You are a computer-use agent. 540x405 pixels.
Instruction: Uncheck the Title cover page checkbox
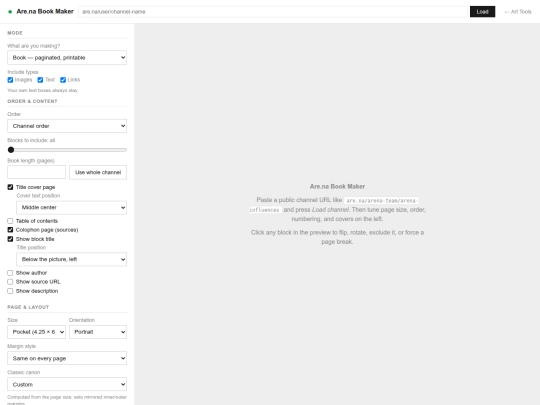[10, 187]
